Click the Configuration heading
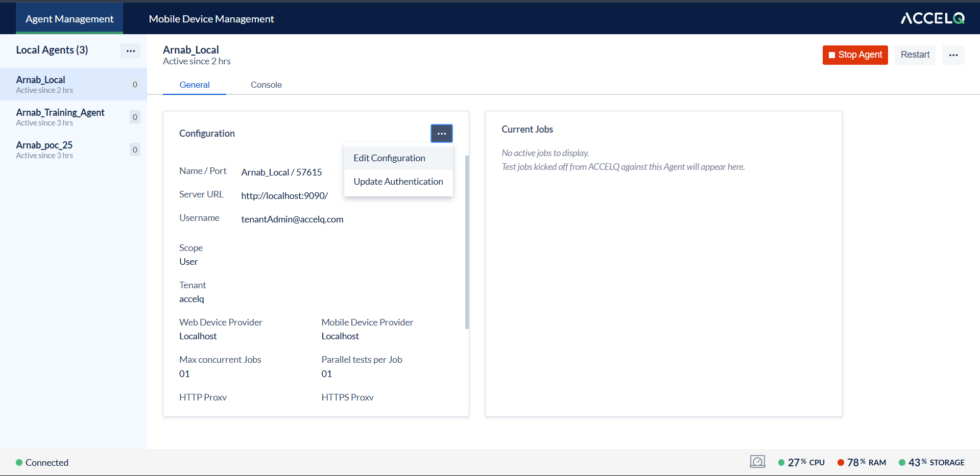The image size is (980, 476). [207, 134]
